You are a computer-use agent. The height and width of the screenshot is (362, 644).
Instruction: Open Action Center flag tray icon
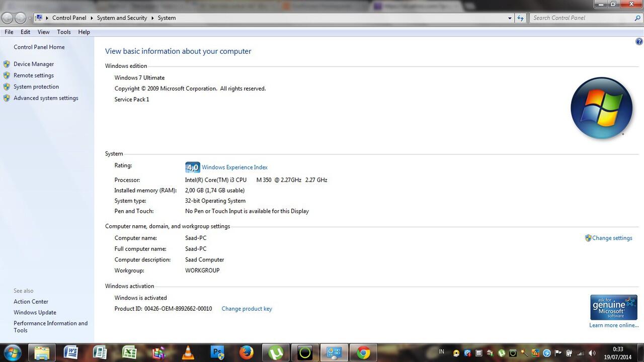pyautogui.click(x=558, y=353)
